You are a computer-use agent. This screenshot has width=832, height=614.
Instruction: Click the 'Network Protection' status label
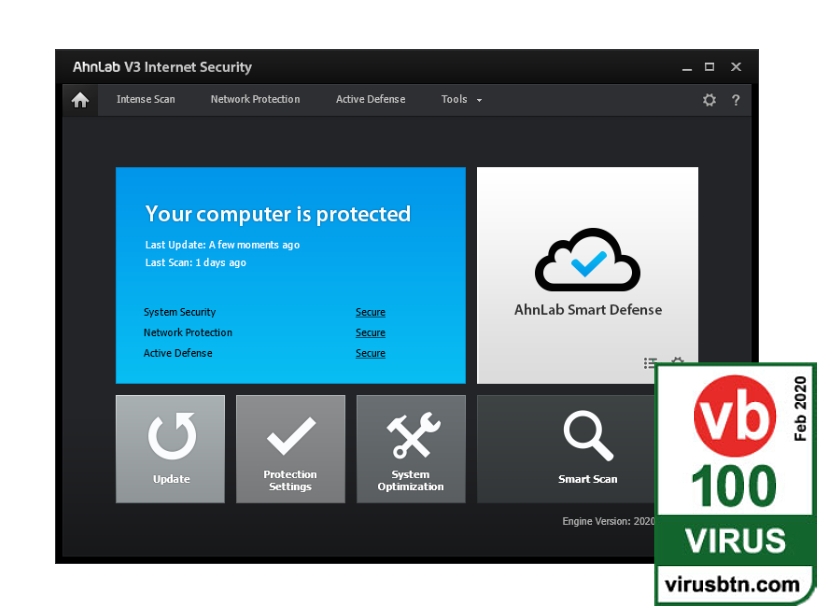tap(188, 333)
